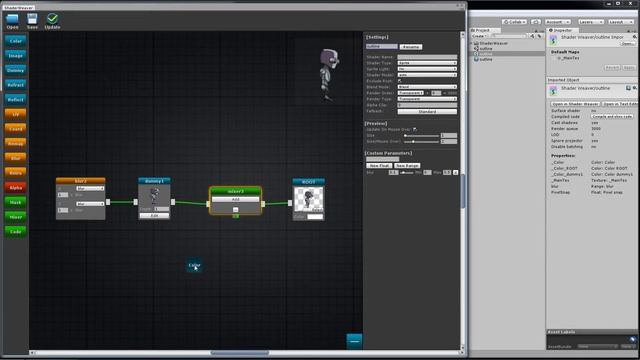
Task: Adjust the Preview Size slider
Action: pyautogui.click(x=421, y=136)
